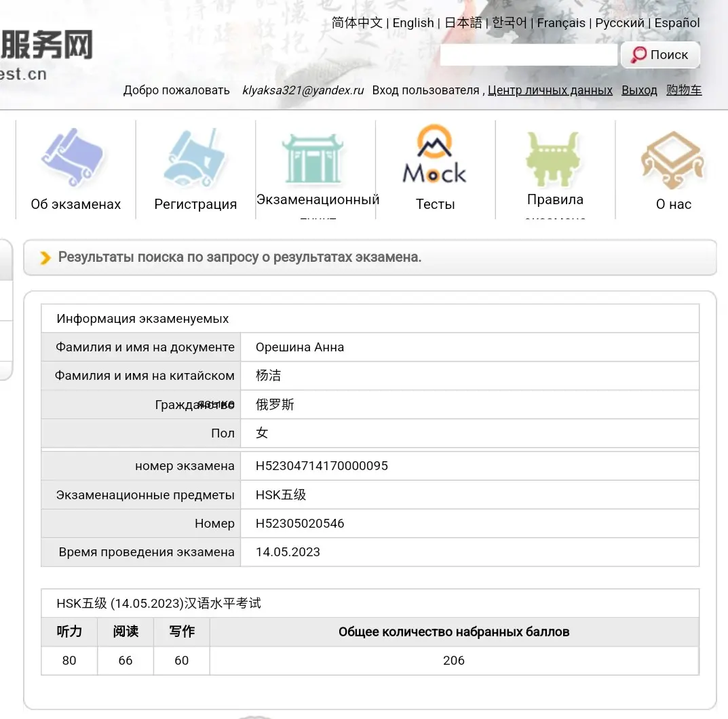This screenshot has height=719, width=728.
Task: Click the 听力 column header
Action: click(x=69, y=631)
